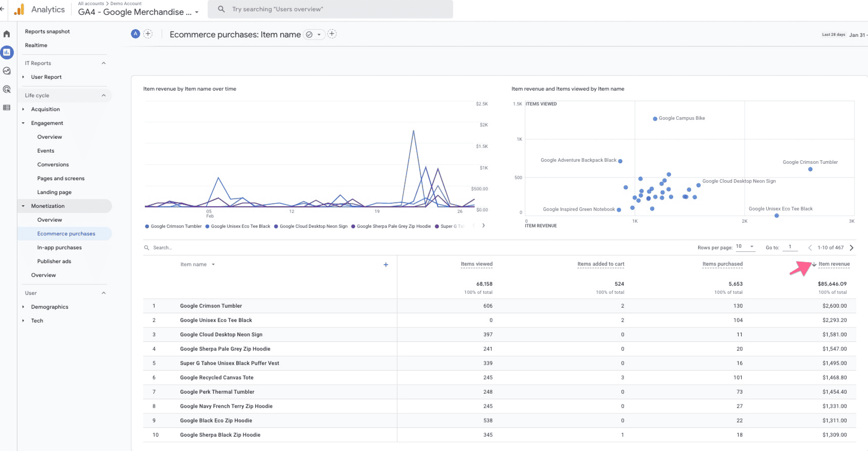Image resolution: width=868 pixels, height=451 pixels.
Task: Click the report status check icon
Action: pos(309,35)
